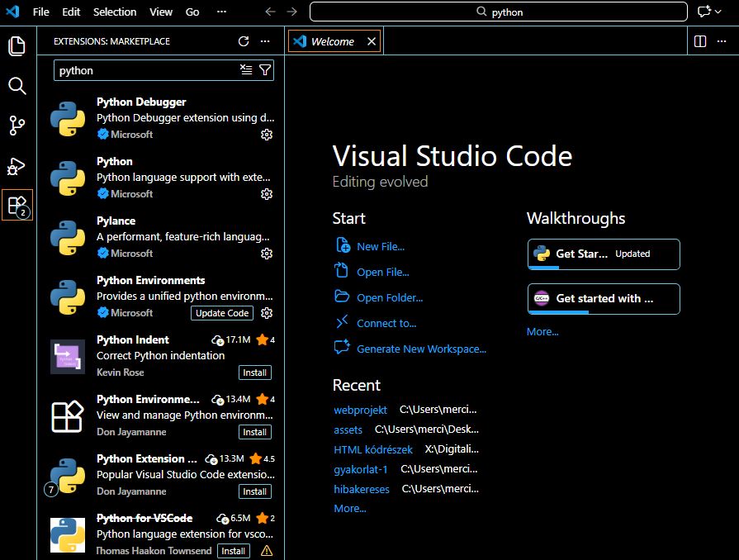The image size is (739, 560).
Task: Install the Python Indent extension
Action: click(x=254, y=373)
